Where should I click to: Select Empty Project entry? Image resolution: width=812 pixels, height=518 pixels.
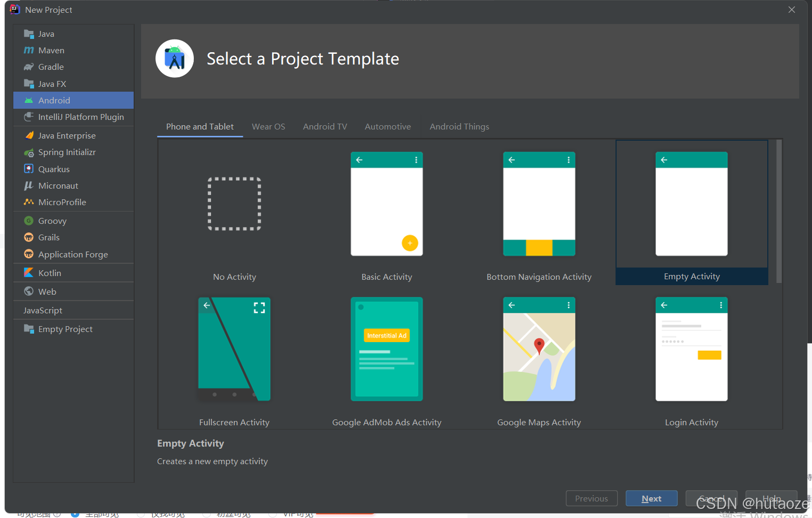[73, 329]
